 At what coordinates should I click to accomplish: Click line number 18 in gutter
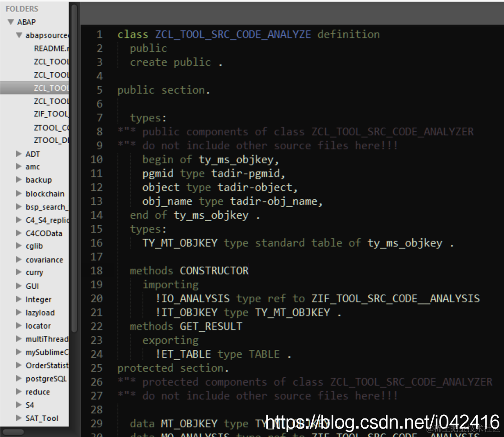click(x=96, y=271)
